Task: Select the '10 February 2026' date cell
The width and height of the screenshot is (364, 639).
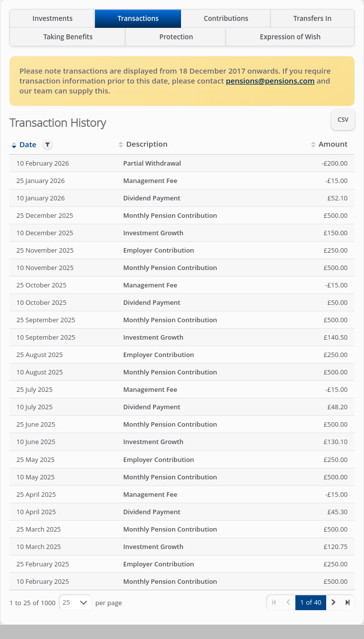Action: point(43,163)
